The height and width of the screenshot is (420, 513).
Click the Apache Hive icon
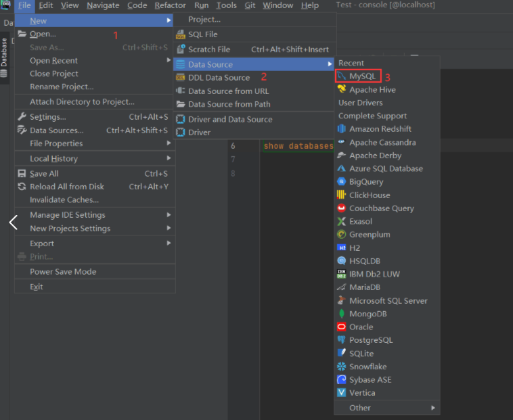click(342, 89)
